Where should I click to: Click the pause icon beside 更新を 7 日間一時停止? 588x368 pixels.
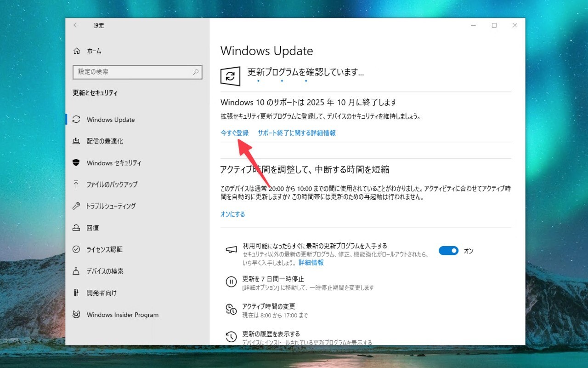click(x=231, y=282)
